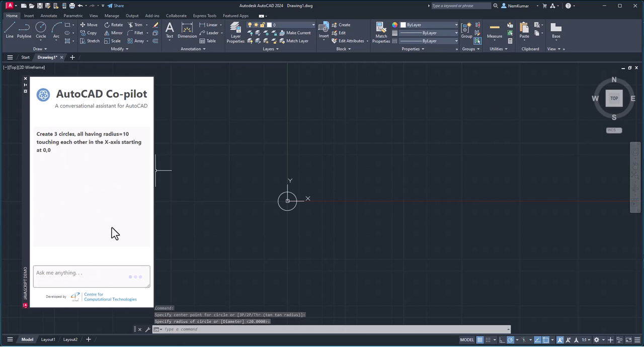Activate the Stretch command
This screenshot has height=347, width=644.
pos(90,41)
